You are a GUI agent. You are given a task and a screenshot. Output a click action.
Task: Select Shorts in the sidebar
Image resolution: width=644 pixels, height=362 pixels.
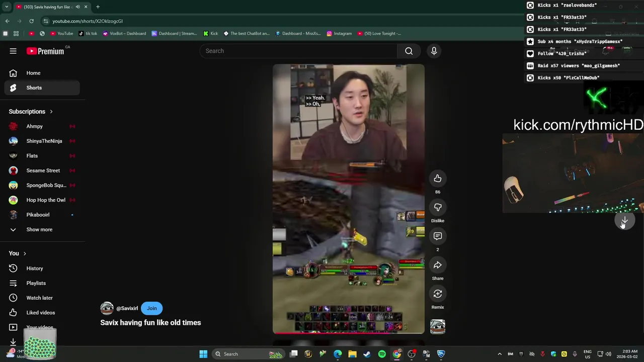coord(42,87)
